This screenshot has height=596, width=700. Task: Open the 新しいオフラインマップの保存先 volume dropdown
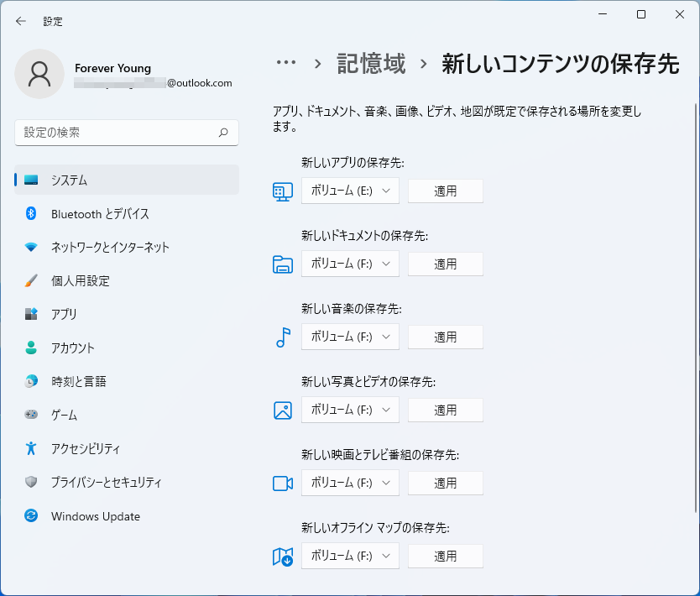[x=350, y=556]
